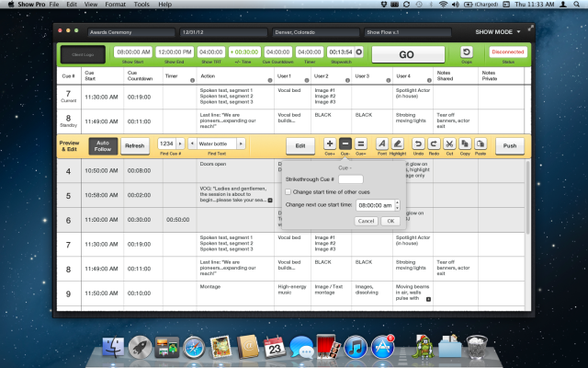Toggle the Auto Follow button
This screenshot has width=588, height=368.
[102, 144]
